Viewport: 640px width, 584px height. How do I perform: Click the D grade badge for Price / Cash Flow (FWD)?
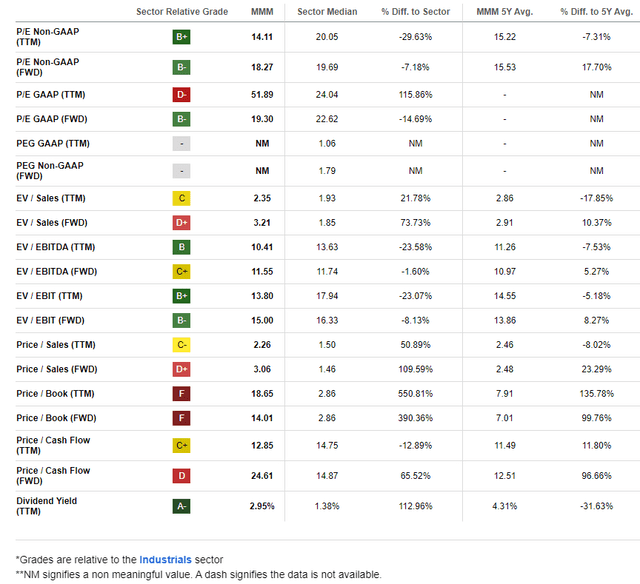pyautogui.click(x=181, y=476)
